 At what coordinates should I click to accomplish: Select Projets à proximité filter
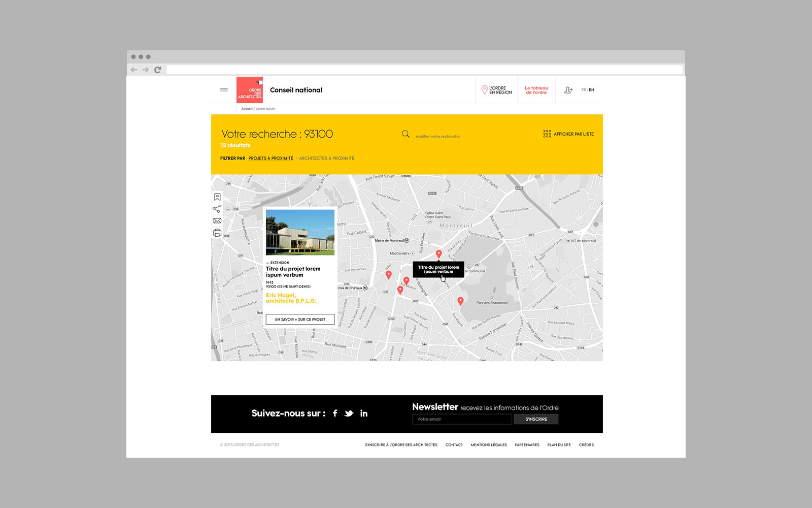point(270,158)
